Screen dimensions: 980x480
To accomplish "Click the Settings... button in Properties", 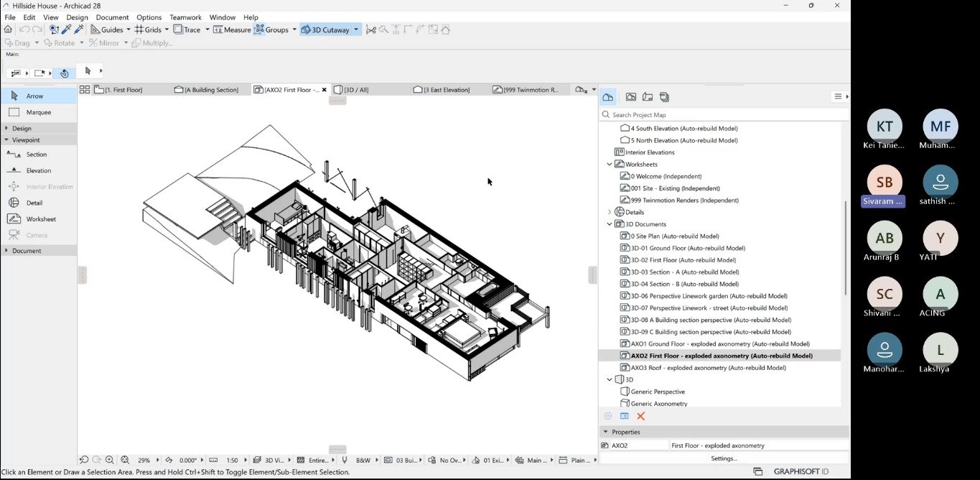I will [724, 458].
